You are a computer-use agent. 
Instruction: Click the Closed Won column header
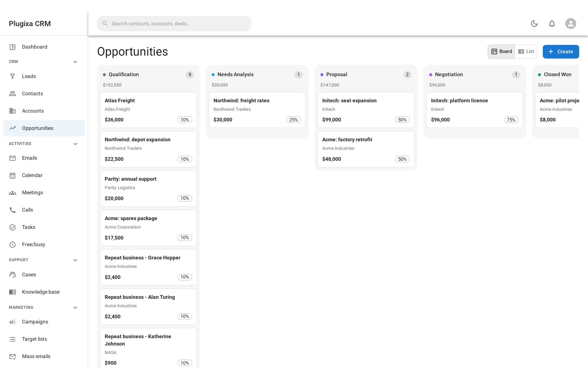(557, 74)
